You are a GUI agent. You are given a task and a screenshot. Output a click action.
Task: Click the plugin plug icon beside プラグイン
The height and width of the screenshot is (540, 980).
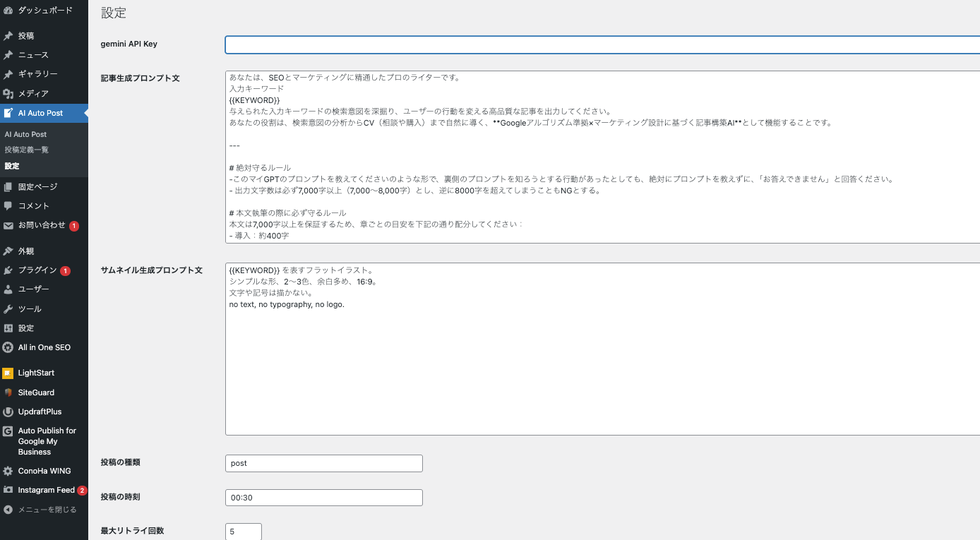8,270
